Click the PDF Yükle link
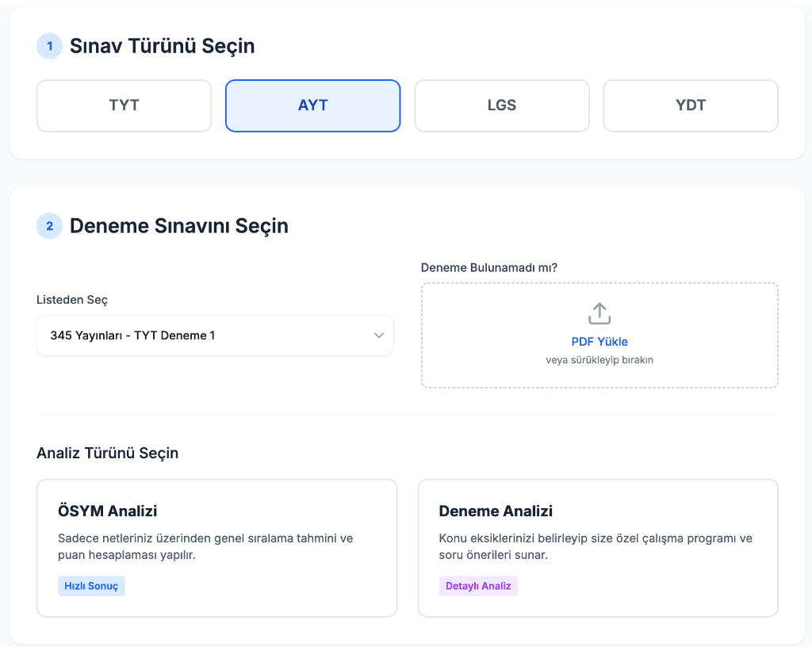Image resolution: width=812 pixels, height=647 pixels. pos(599,342)
